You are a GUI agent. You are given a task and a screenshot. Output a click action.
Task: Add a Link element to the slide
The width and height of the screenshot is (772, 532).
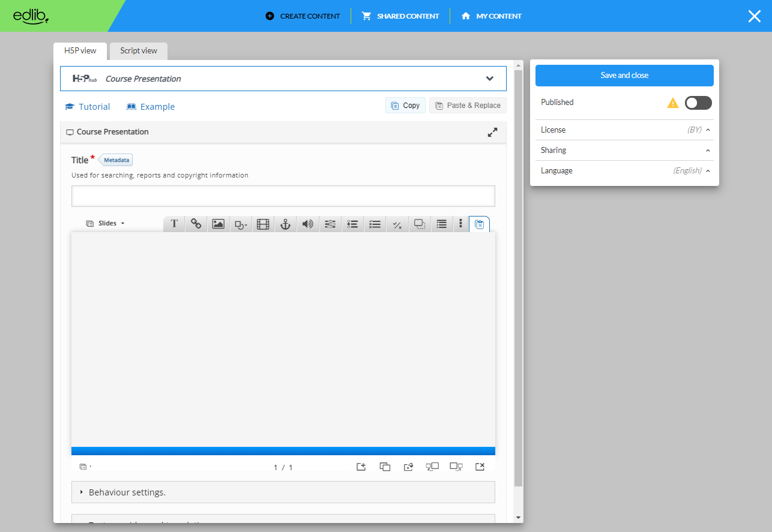[x=196, y=224]
